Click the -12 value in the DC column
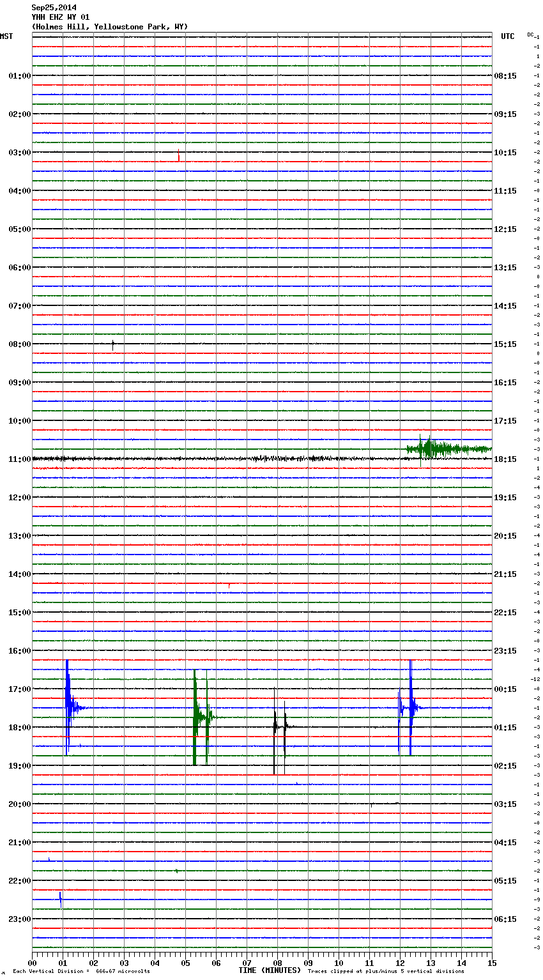This screenshot has height=980, width=543. [535, 679]
